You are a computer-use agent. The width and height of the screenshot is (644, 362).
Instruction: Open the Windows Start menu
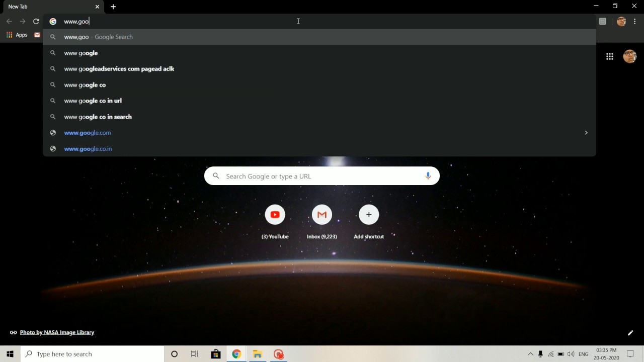(10, 354)
